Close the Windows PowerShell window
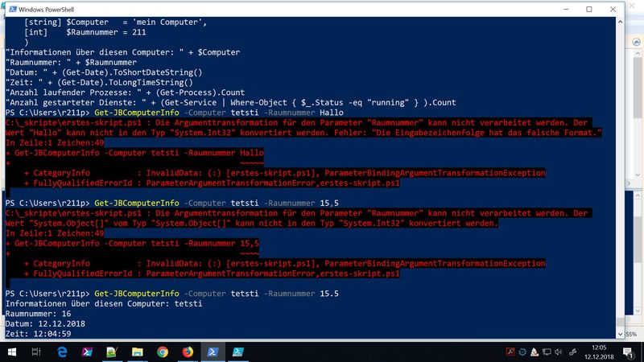The height and width of the screenshot is (362, 644). click(613, 9)
